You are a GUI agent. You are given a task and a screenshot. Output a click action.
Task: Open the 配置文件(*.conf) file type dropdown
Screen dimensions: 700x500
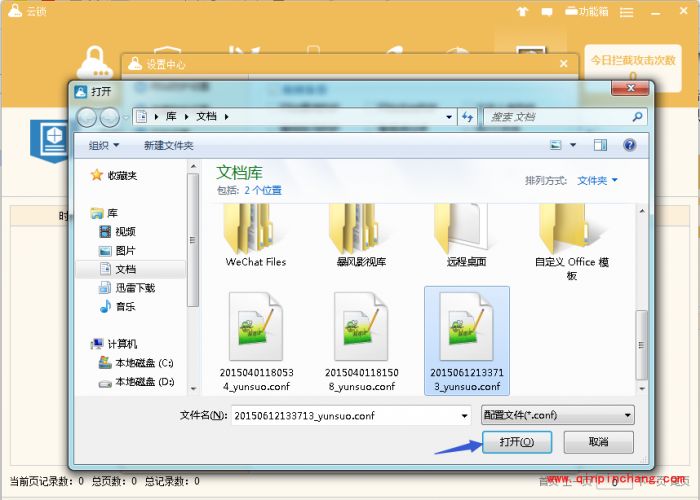pyautogui.click(x=558, y=415)
